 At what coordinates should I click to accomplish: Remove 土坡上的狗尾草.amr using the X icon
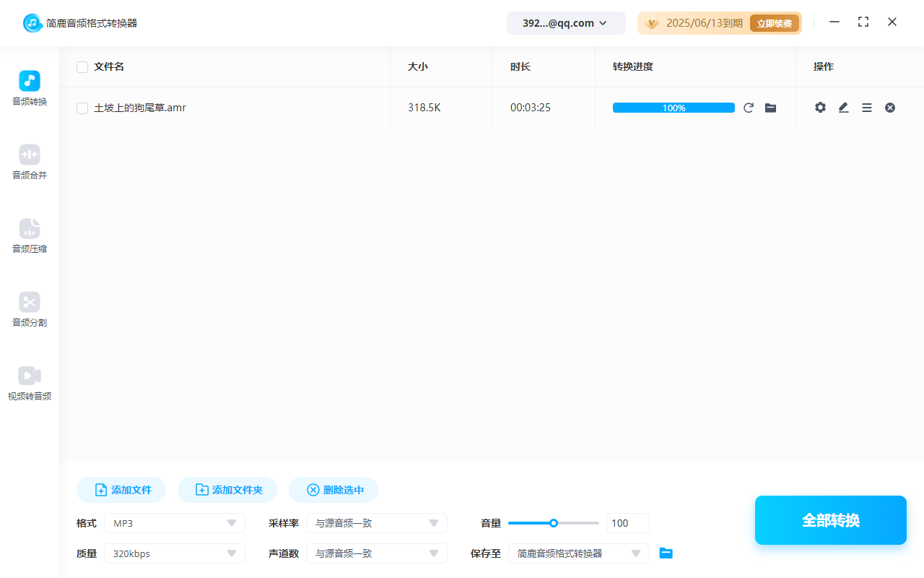point(890,107)
